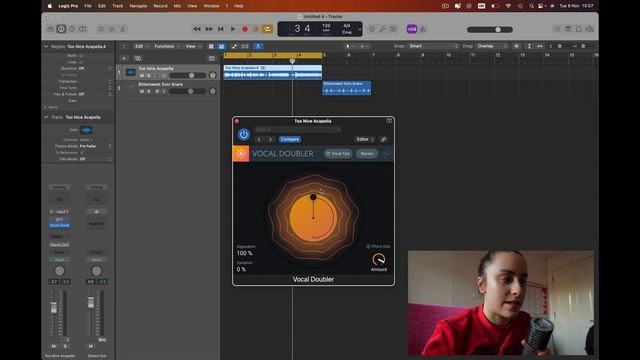The width and height of the screenshot is (640, 360).
Task: Click the Compare button in plugin window
Action: [x=290, y=140]
